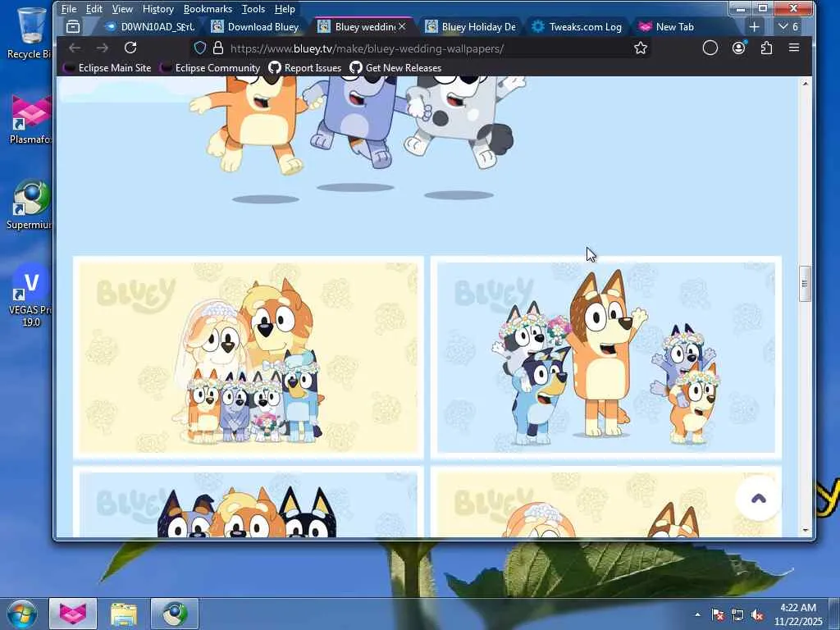The width and height of the screenshot is (840, 630).
Task: Expand the list all tabs dropdown
Action: (x=788, y=27)
